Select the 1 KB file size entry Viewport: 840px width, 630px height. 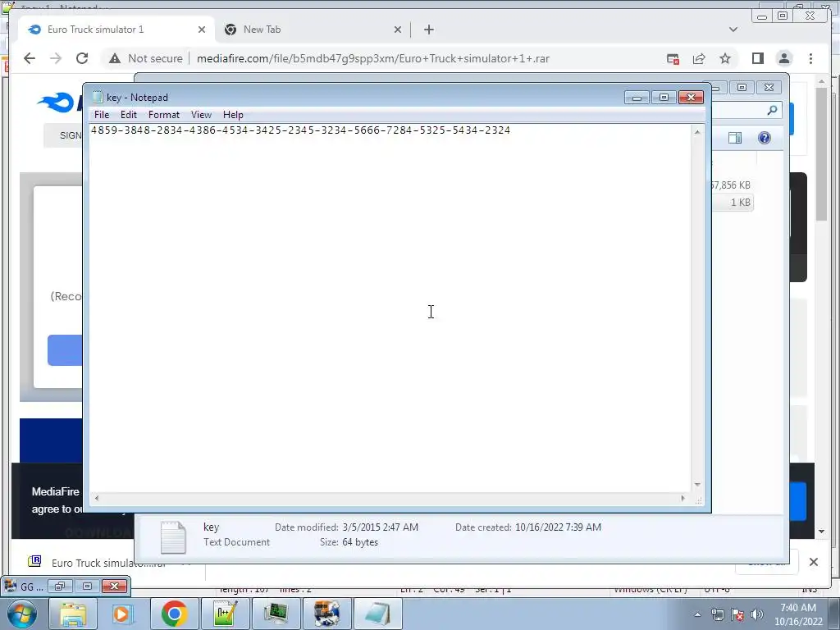coord(741,203)
